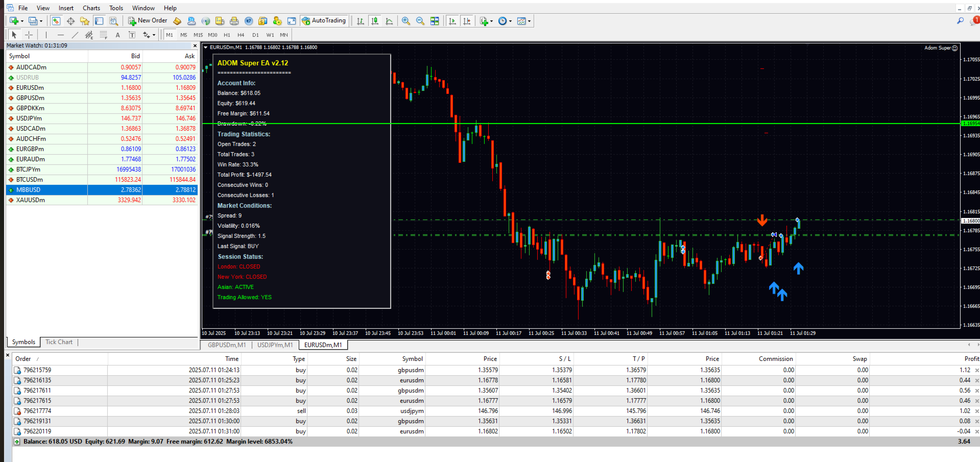The image size is (980, 462).
Task: Close the Market Watch panel
Action: pos(195,45)
